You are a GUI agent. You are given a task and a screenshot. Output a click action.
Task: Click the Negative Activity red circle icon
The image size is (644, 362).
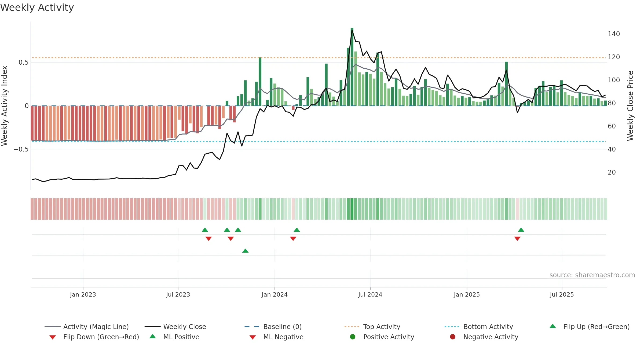pyautogui.click(x=453, y=337)
